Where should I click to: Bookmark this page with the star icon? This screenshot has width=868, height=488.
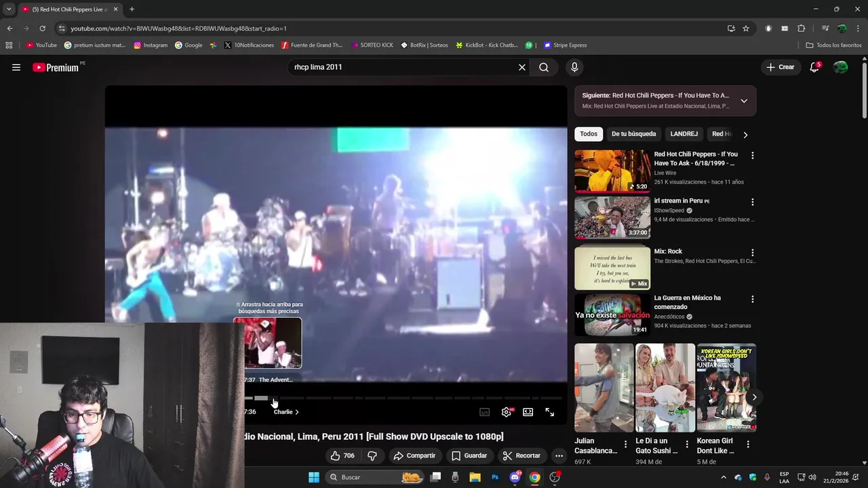[746, 28]
